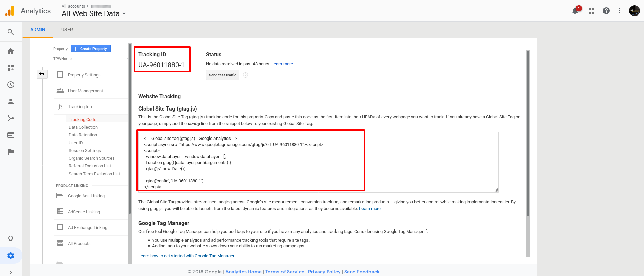Open Organic Search Sources

pos(91,158)
